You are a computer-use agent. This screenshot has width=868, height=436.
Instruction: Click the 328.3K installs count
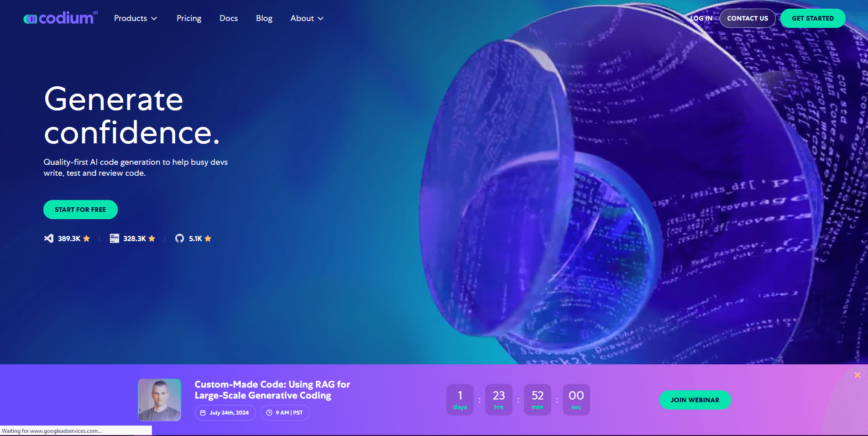click(135, 238)
